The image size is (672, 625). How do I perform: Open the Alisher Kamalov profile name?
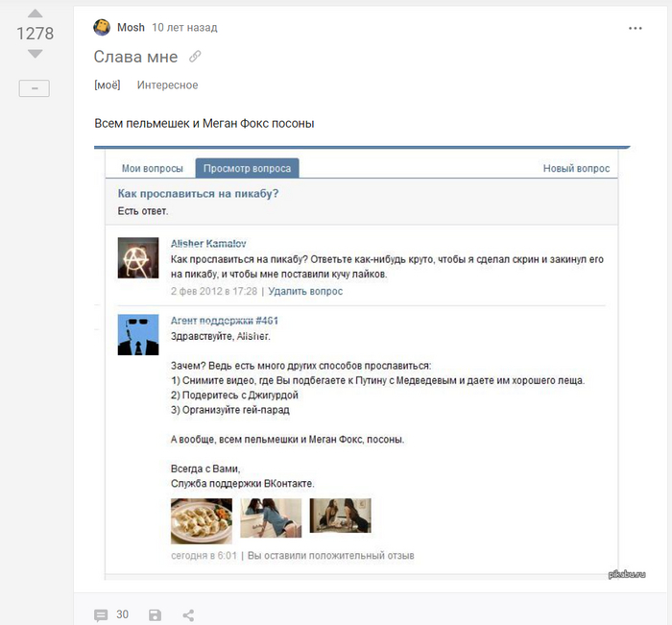[x=208, y=244]
